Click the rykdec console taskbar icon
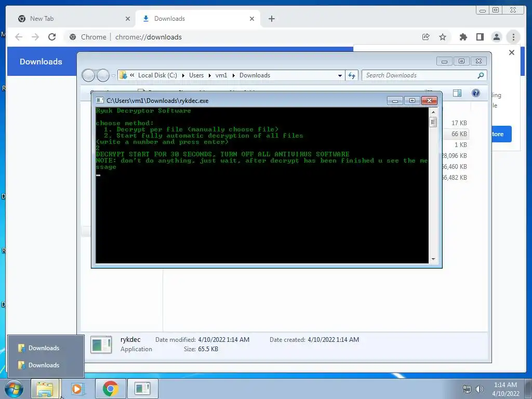 (x=142, y=389)
